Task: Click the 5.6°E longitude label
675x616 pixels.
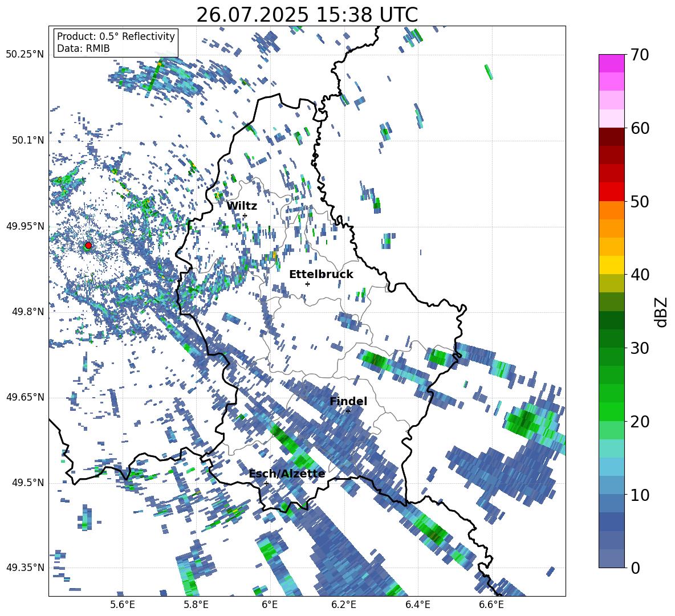Action: click(123, 605)
